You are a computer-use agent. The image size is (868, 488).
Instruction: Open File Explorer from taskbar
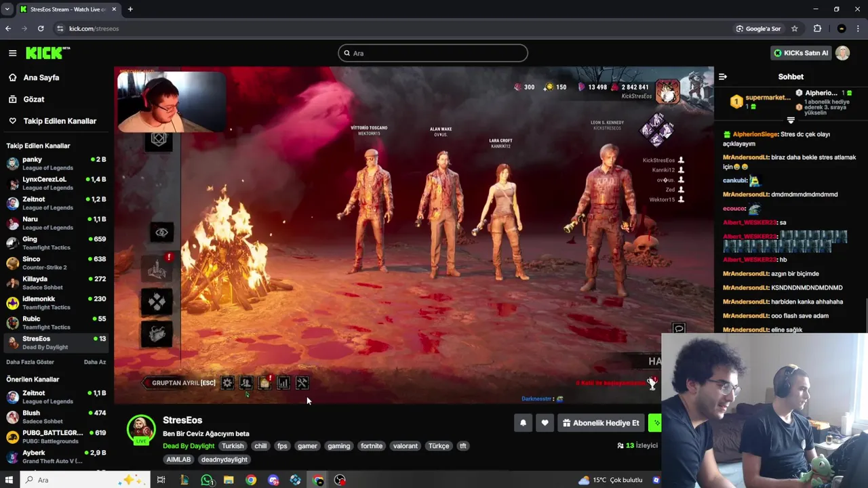tap(229, 480)
